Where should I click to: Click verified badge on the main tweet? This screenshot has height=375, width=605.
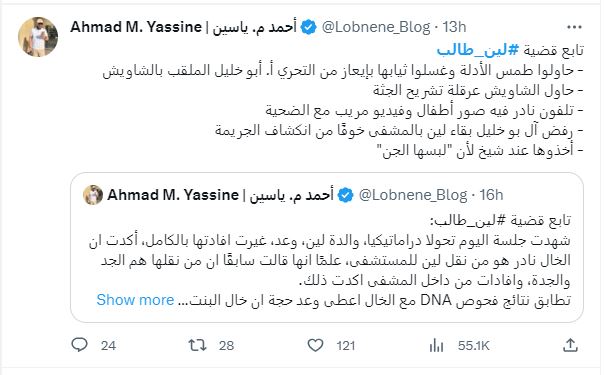(x=308, y=27)
